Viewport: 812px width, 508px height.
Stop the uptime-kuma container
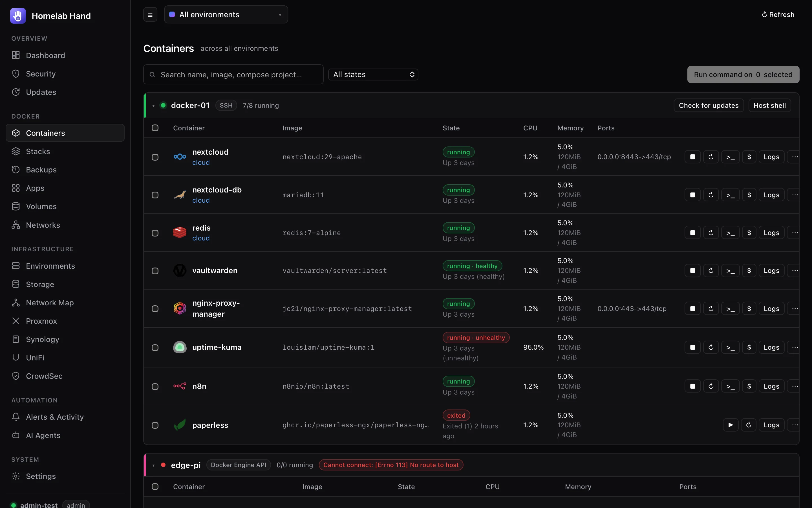click(692, 347)
